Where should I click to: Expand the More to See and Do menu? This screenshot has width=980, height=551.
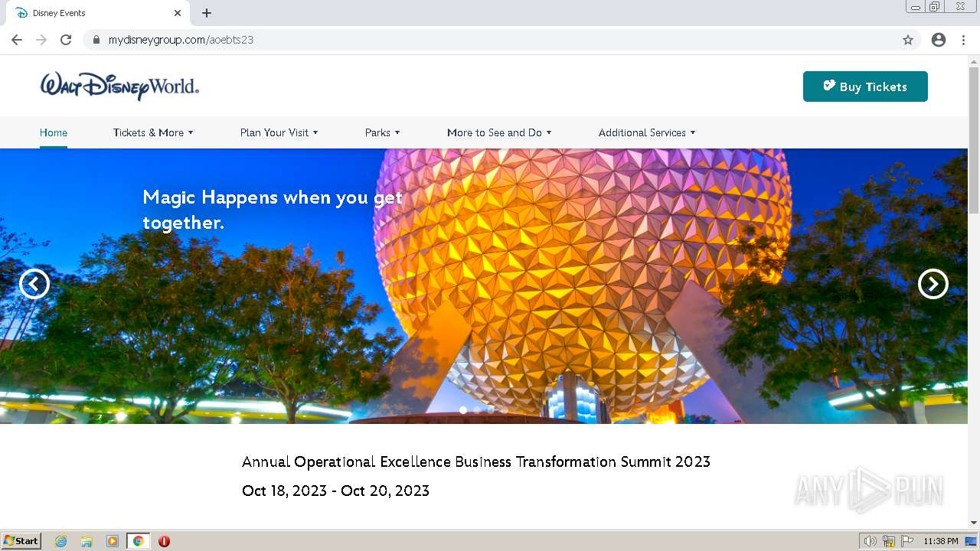499,132
